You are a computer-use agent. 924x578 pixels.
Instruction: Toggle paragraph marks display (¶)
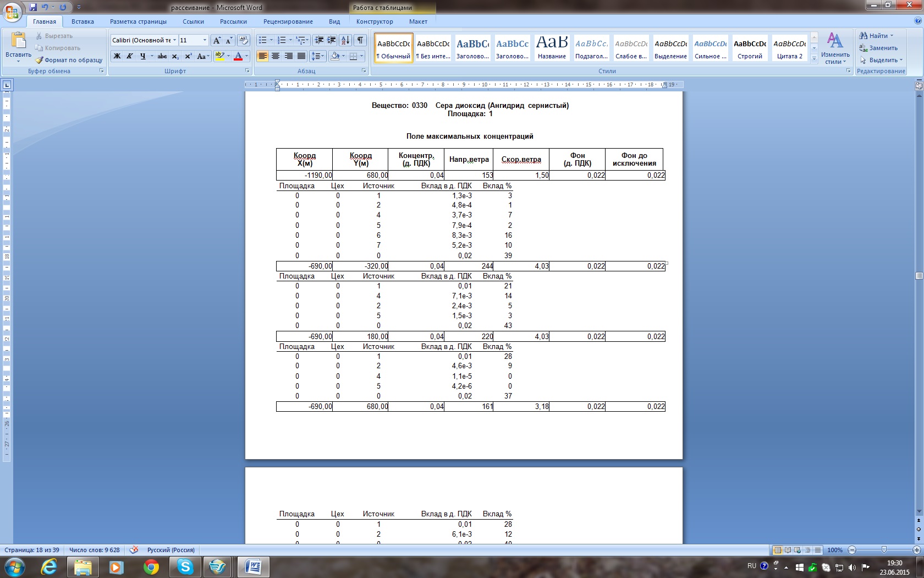pyautogui.click(x=360, y=40)
